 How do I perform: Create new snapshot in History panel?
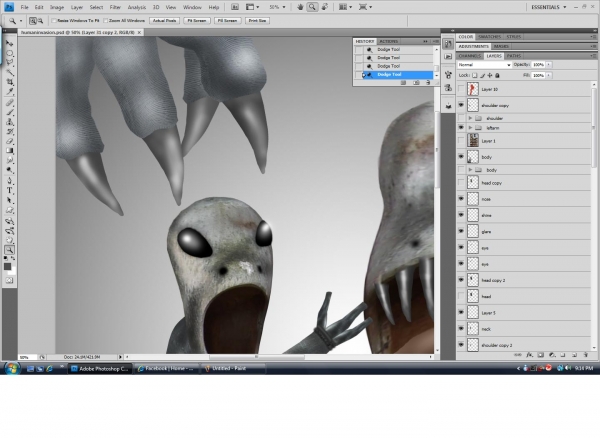[x=416, y=83]
